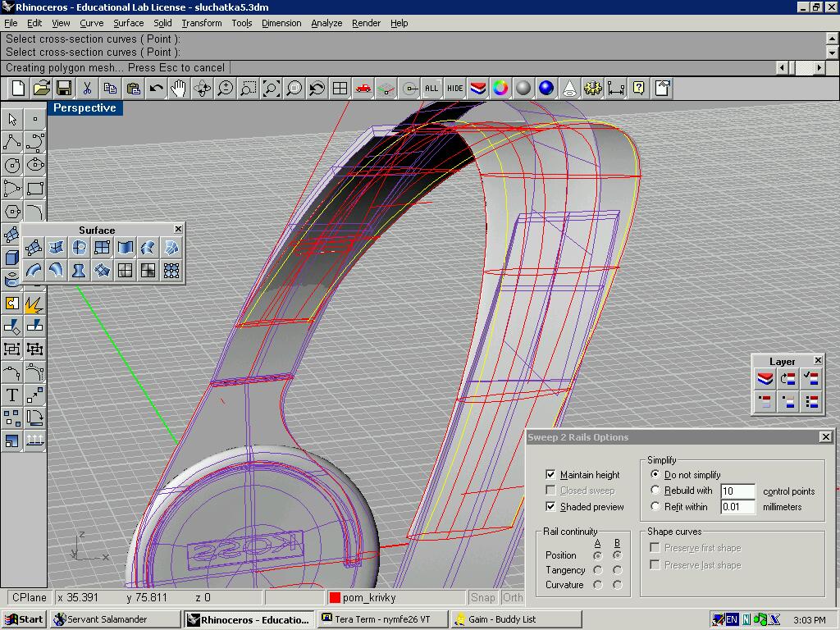The height and width of the screenshot is (630, 840).
Task: Click the color wheel icon
Action: point(500,89)
